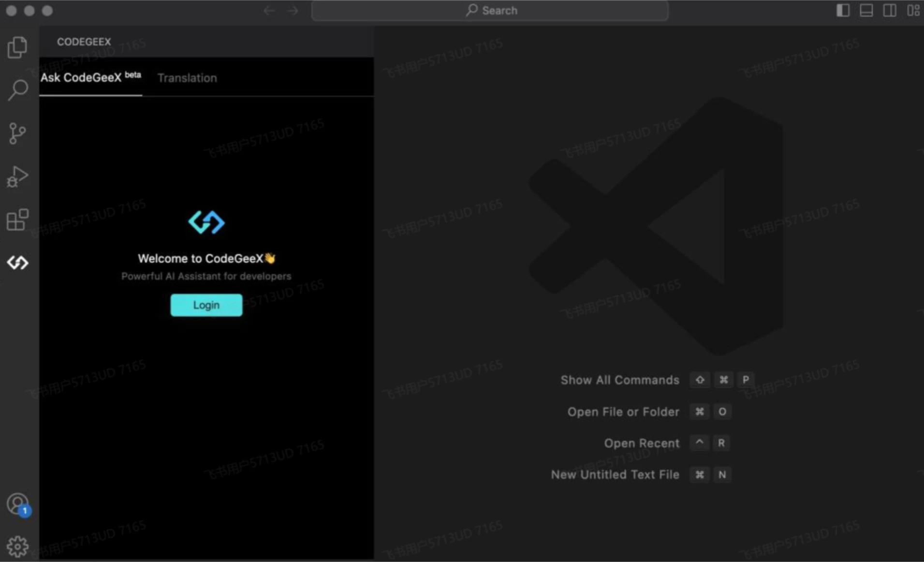Click the Powerful AI Assistant for developers text
924x562 pixels.
tap(206, 276)
